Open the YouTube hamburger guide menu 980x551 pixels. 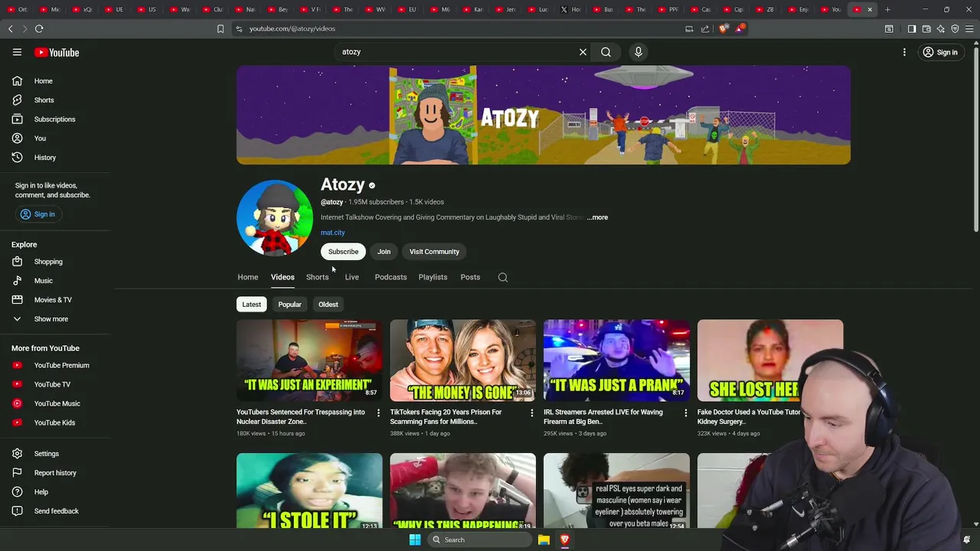click(x=17, y=52)
